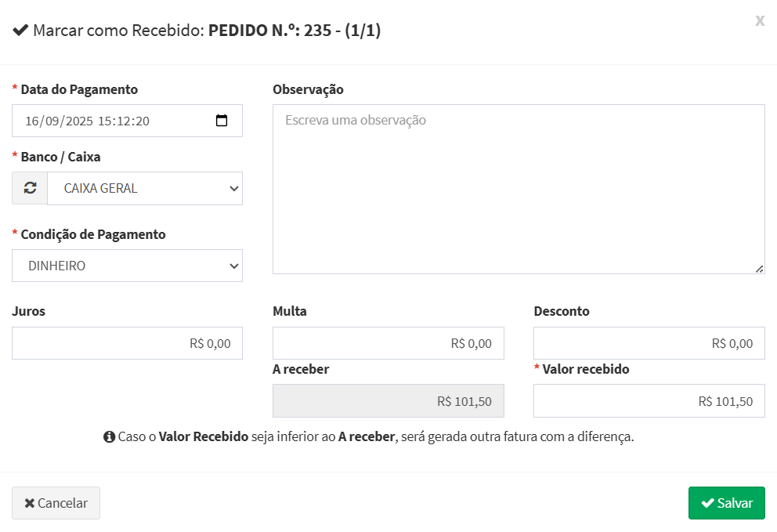Click into the Juros amount field
This screenshot has width=777, height=532.
127,343
